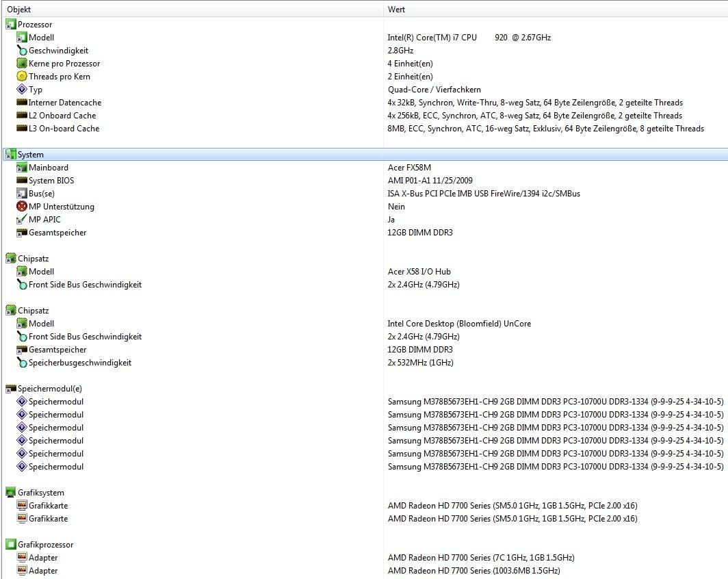Click the Kerne pro Prozessor chip icon
Viewport: 728px width, 579px height.
(x=22, y=64)
